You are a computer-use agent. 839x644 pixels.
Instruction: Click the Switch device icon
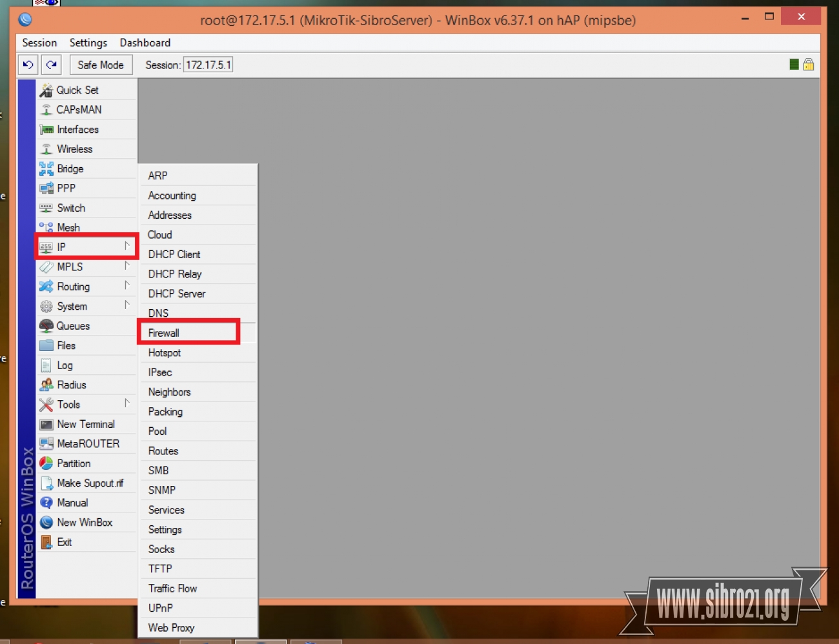pyautogui.click(x=46, y=208)
